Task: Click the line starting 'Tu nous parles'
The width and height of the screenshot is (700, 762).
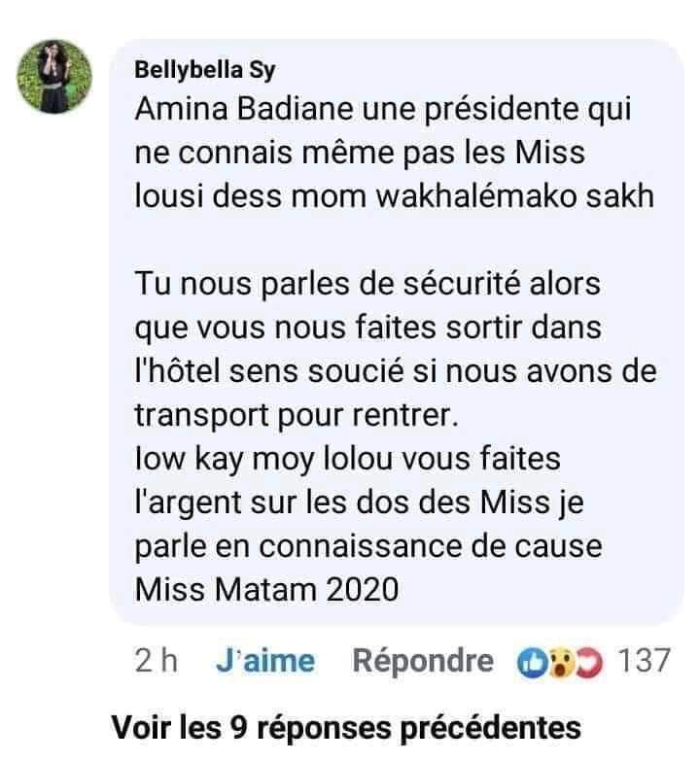Action: click(367, 287)
